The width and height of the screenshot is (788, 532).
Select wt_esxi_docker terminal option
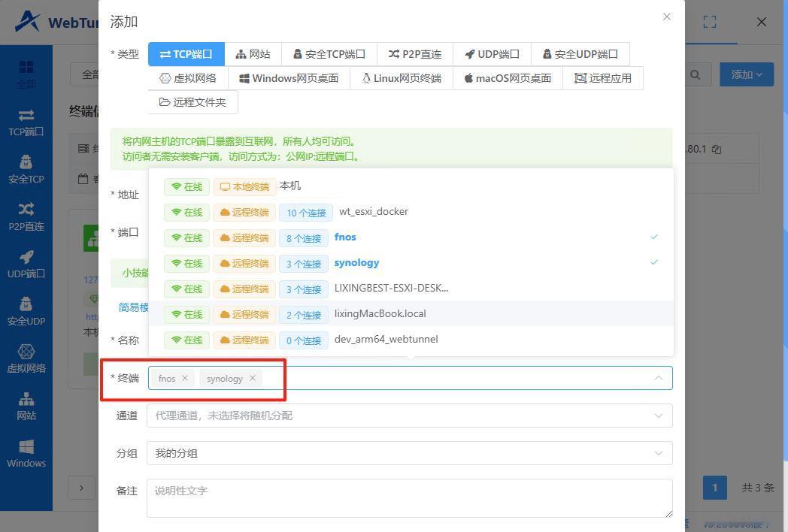click(411, 212)
